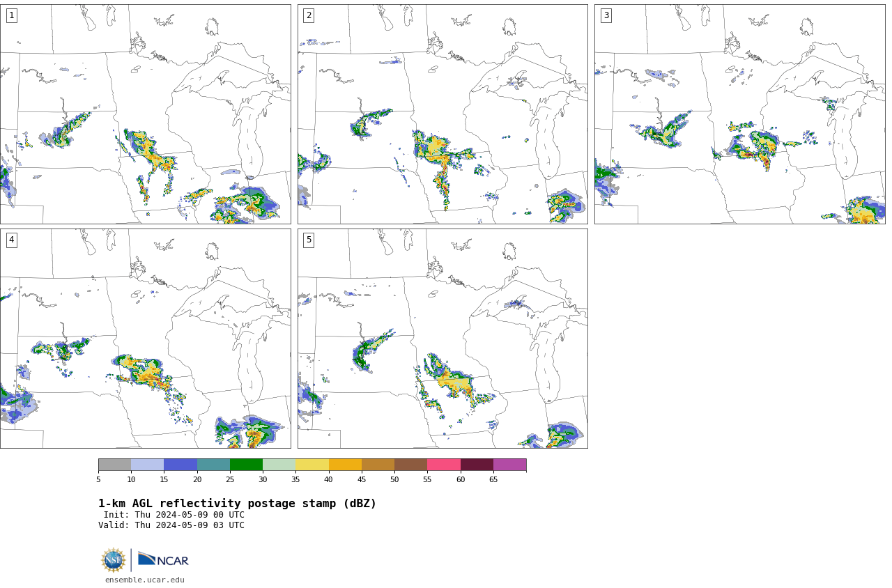This screenshot has width=892, height=588.
Task: Click the NSF logo icon
Action: coord(113,560)
